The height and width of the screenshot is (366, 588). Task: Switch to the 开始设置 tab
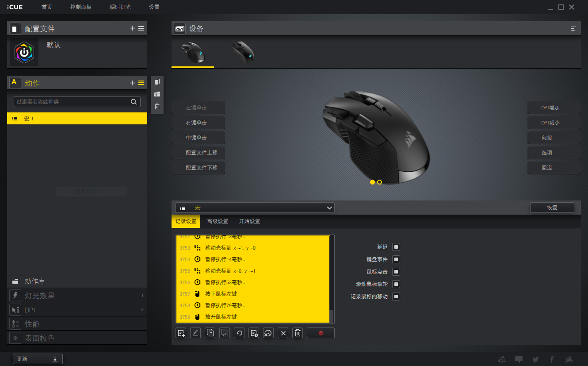[x=249, y=221]
